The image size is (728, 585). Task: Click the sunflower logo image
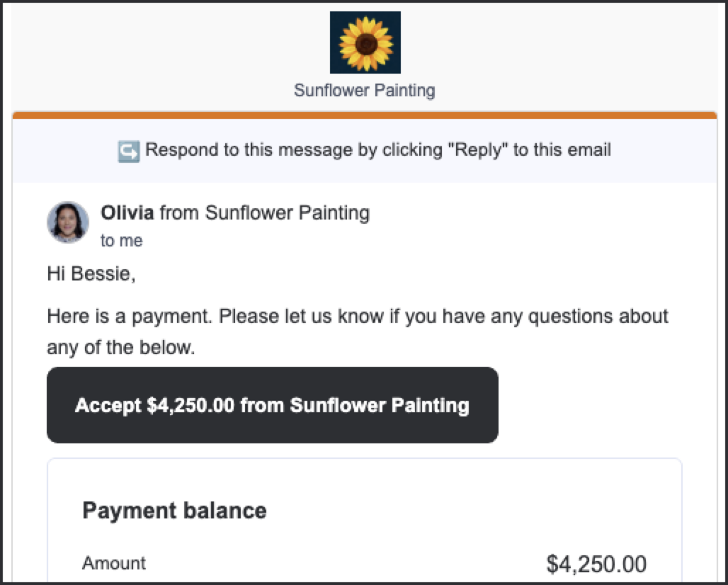(x=365, y=42)
